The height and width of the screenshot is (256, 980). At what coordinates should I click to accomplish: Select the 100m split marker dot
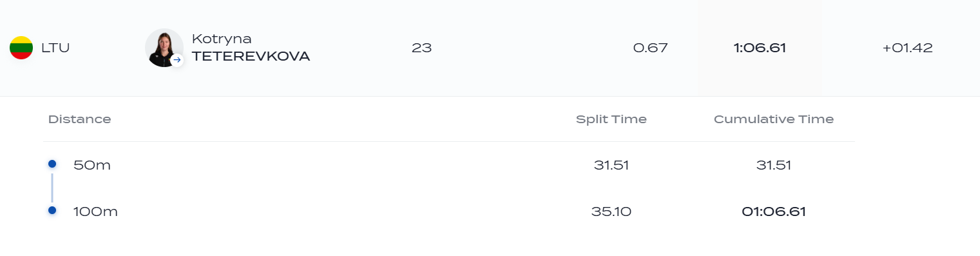52,210
